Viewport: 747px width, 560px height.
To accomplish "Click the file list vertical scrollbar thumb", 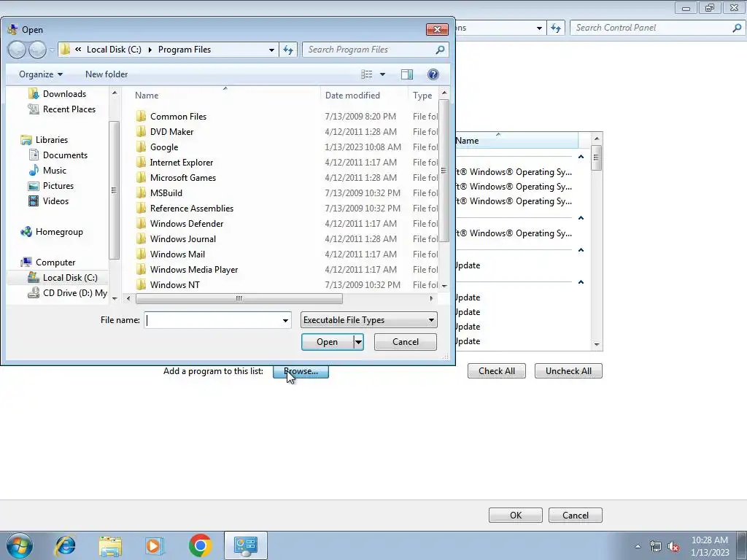I will pos(444,171).
